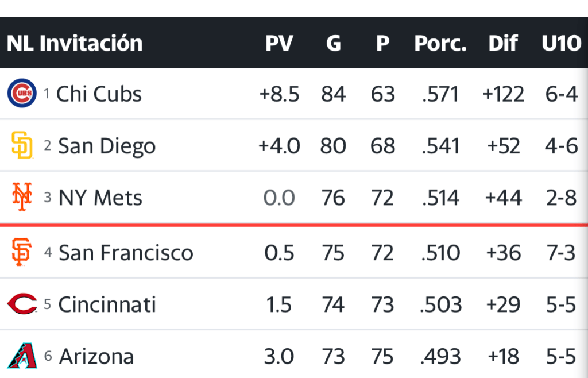Sort by the Porc. column header
588x378 pixels.
[440, 43]
